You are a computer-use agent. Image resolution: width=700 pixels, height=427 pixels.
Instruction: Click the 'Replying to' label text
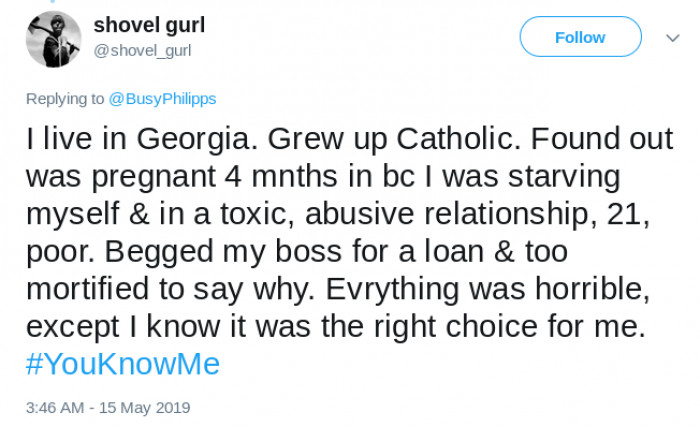pyautogui.click(x=65, y=99)
